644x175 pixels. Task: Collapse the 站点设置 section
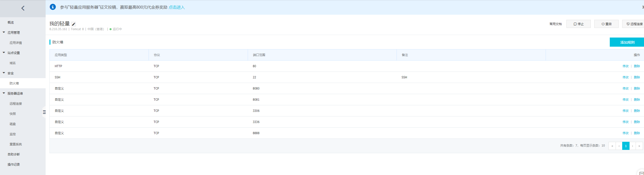pyautogui.click(x=4, y=52)
